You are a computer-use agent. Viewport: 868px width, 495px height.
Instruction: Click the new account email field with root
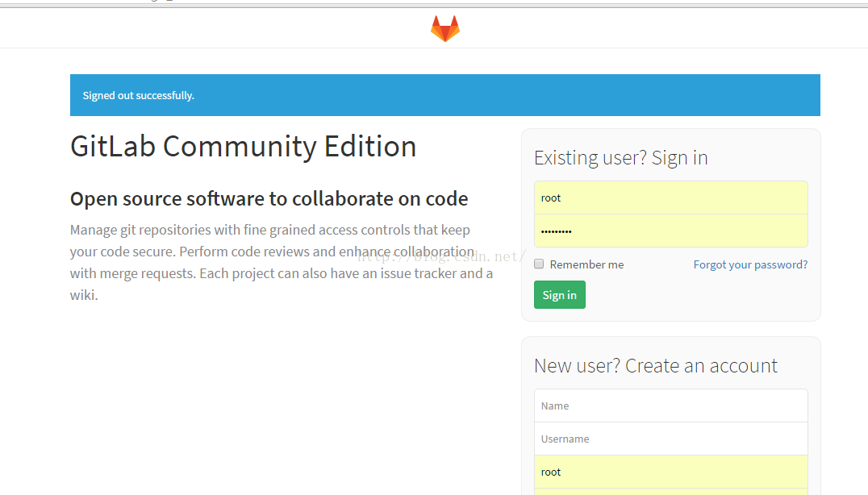pyautogui.click(x=671, y=472)
